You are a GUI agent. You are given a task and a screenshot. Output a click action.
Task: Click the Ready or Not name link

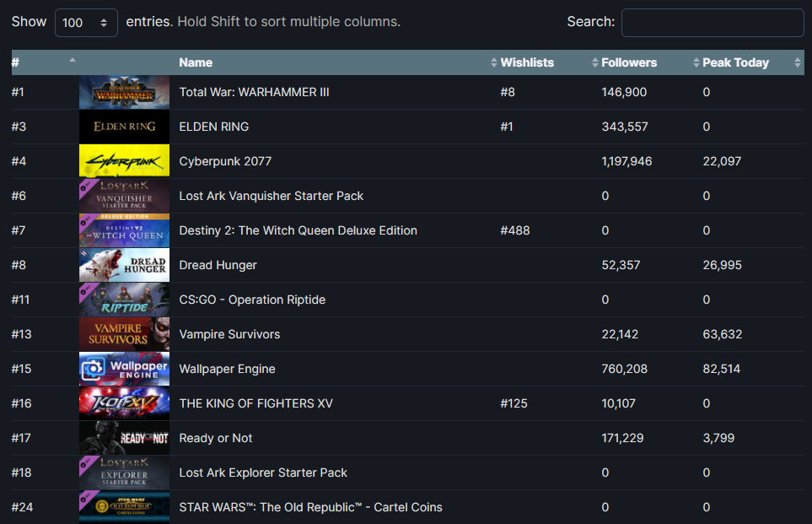point(216,438)
